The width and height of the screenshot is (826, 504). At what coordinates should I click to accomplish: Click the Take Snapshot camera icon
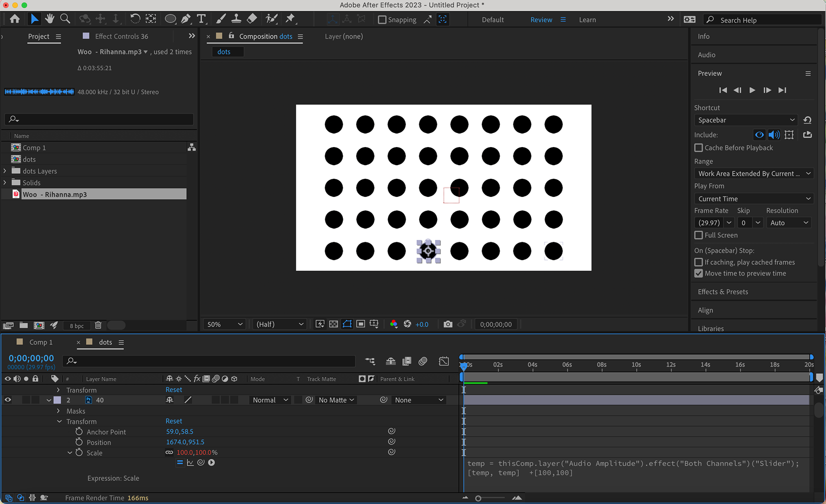coord(448,324)
